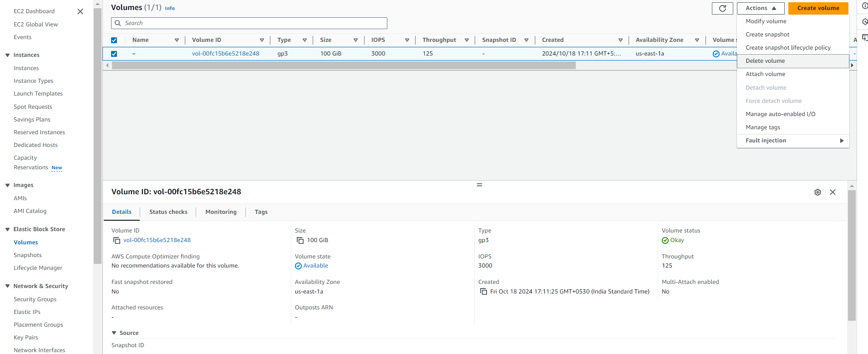Viewport: 868px width, 354px height.
Task: Uncheck the vol-00fc15b6e5218e248 row checkbox
Action: [x=114, y=54]
